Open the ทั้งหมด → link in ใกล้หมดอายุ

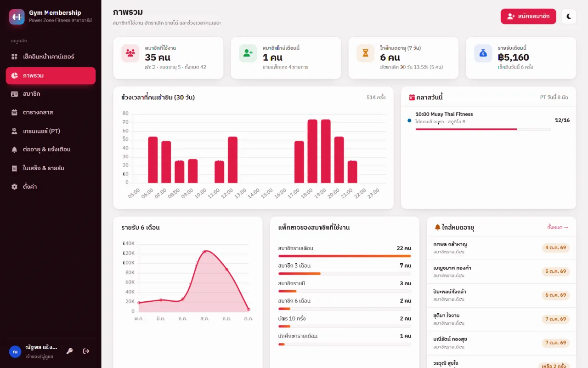558,227
